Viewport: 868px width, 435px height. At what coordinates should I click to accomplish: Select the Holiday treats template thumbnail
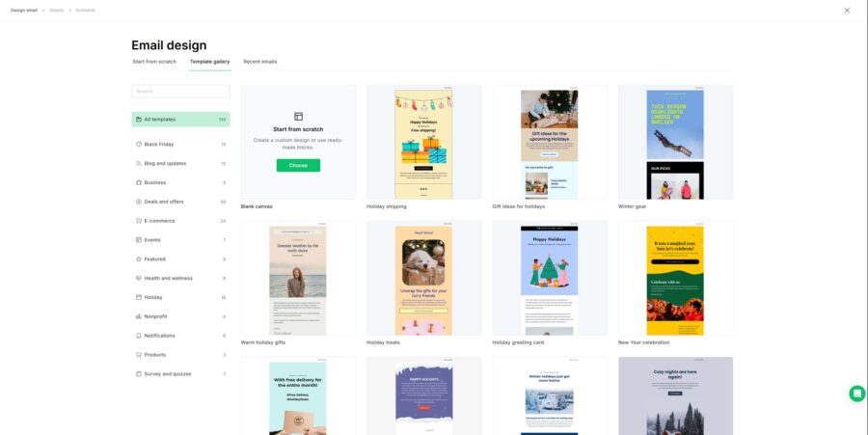(424, 278)
